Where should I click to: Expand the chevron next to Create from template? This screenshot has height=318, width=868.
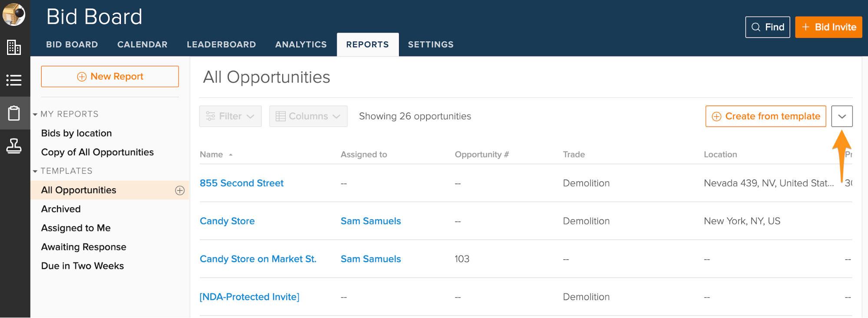(x=842, y=116)
